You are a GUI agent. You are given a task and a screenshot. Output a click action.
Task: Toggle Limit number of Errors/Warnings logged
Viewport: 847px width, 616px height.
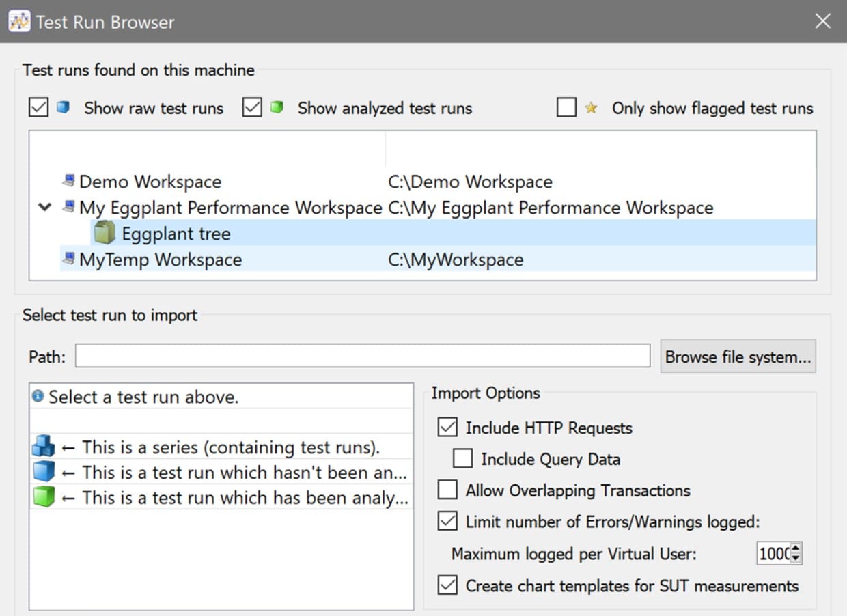coord(447,522)
